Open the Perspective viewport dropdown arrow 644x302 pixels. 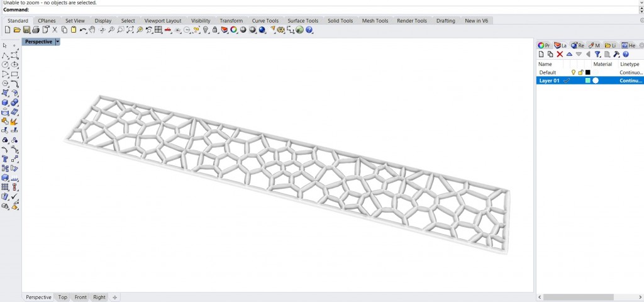(x=57, y=42)
